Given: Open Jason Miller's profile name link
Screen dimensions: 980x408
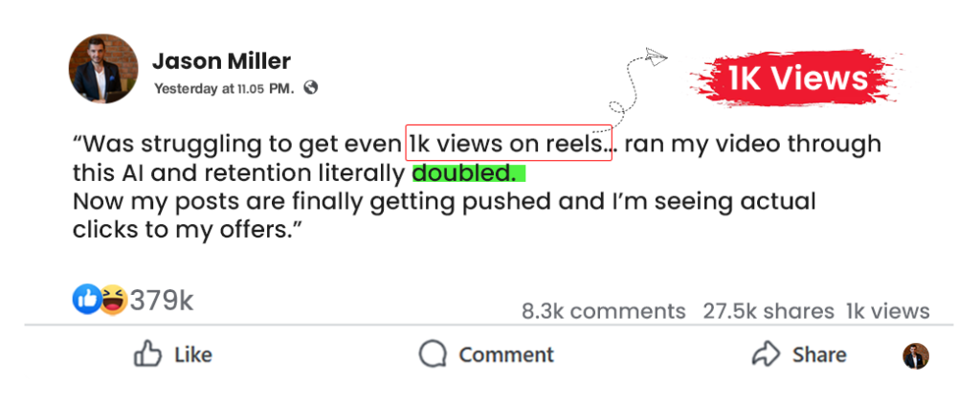Looking at the screenshot, I should click(221, 61).
